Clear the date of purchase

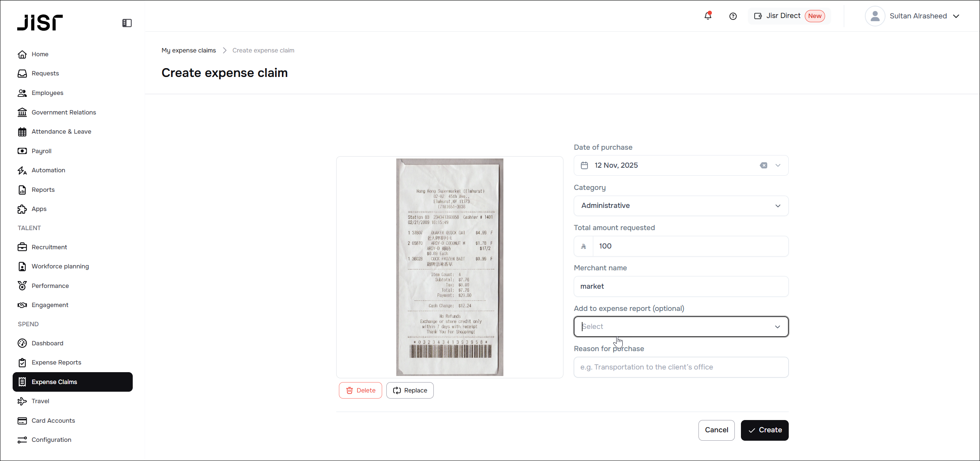pos(763,165)
